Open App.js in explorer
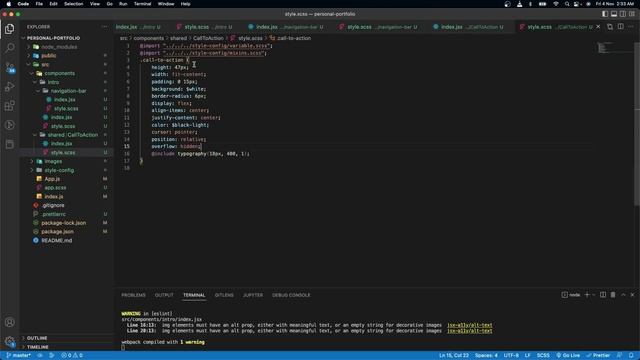640x360 pixels. (52, 179)
